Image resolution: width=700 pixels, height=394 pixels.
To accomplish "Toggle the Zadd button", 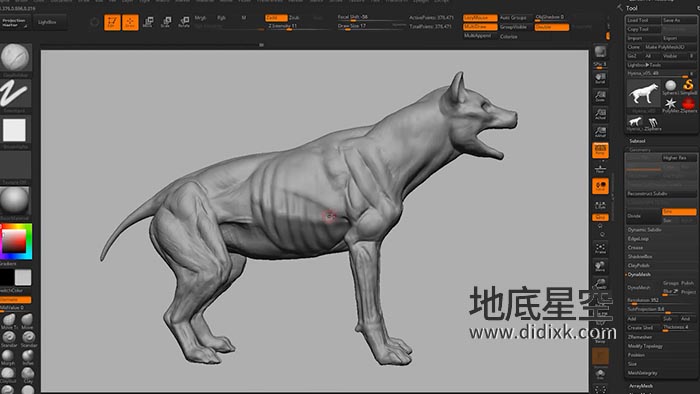I will [276, 18].
